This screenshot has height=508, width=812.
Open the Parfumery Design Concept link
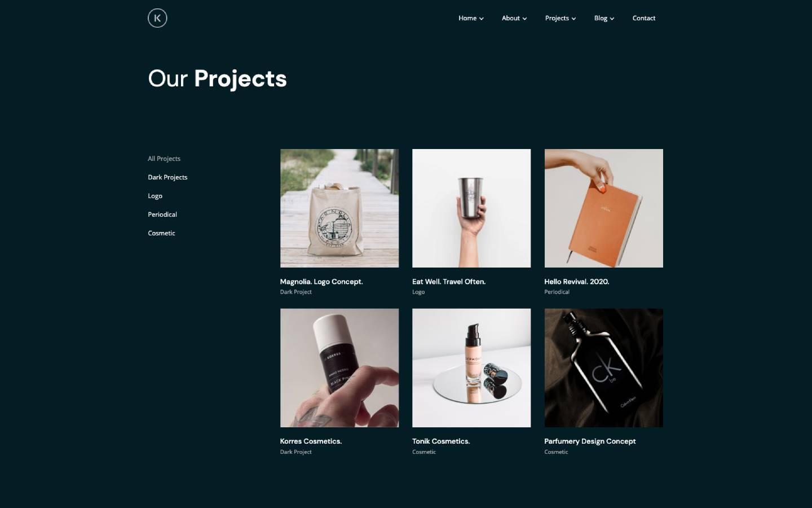pyautogui.click(x=590, y=441)
